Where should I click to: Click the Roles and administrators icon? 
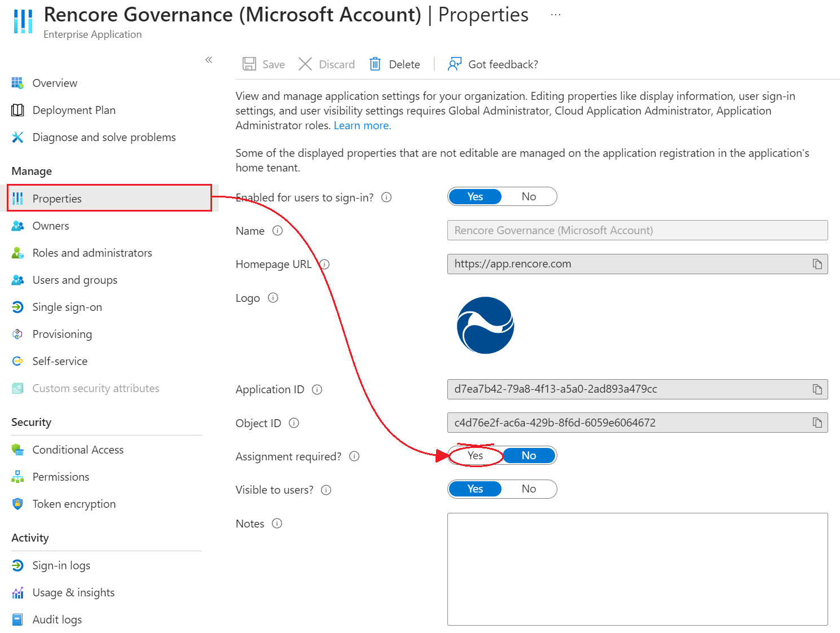coord(17,253)
